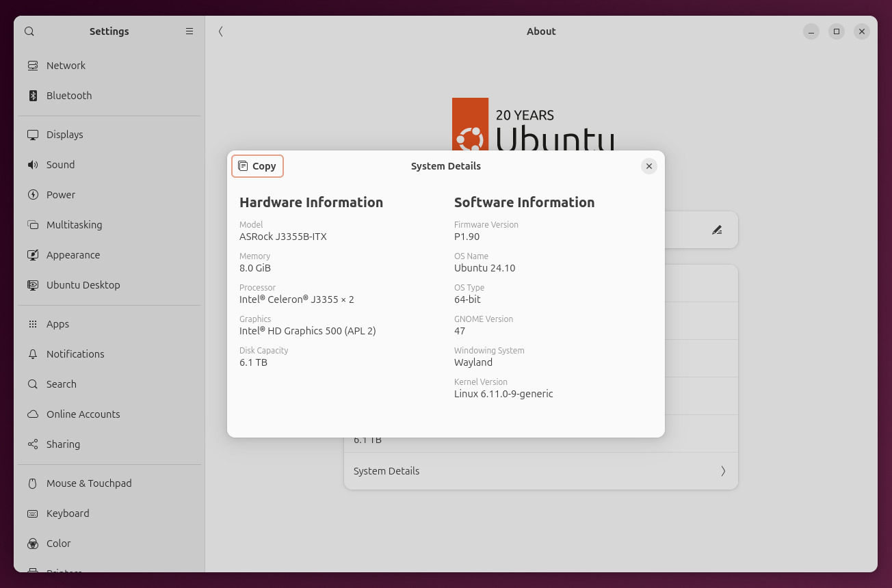Open Ubuntu Desktop settings
Image resolution: width=892 pixels, height=588 pixels.
(x=109, y=285)
